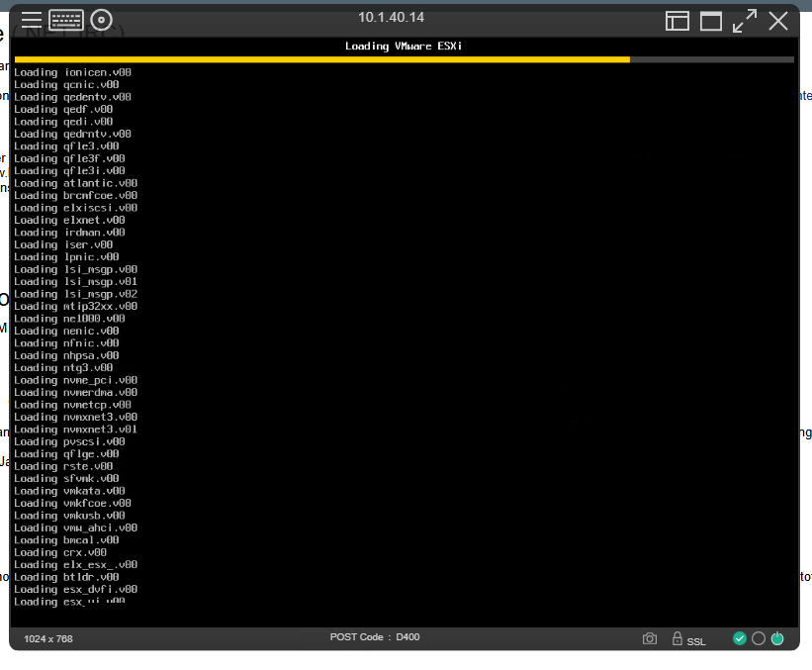Open the hamburger menu
812x670 pixels.
(x=31, y=20)
